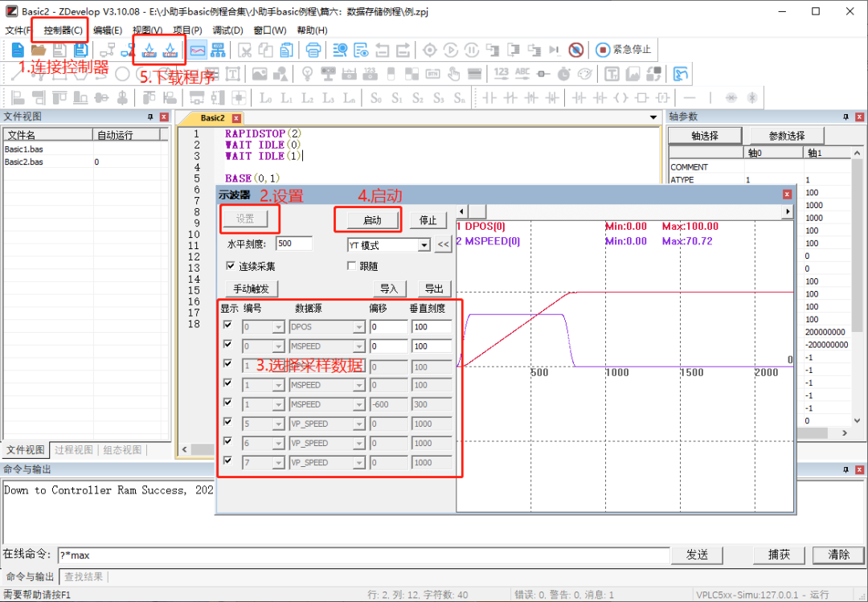Uncheck display checkbox for DPOS row

227,325
